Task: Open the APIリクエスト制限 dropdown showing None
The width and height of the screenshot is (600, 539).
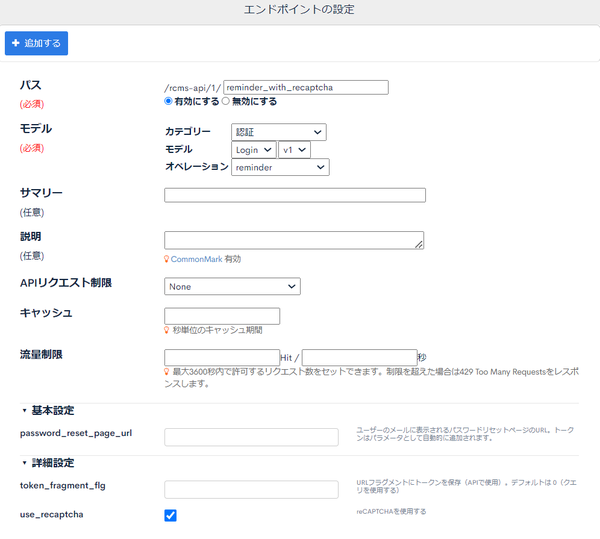Action: [232, 287]
